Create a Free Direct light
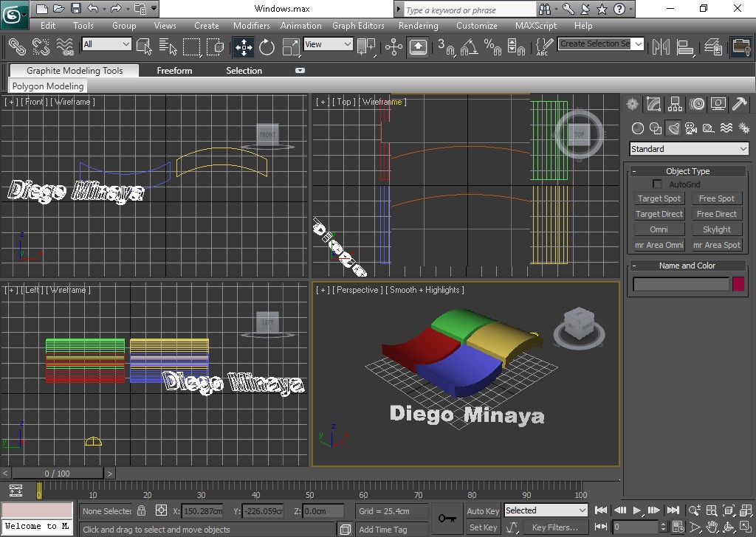 (x=716, y=214)
